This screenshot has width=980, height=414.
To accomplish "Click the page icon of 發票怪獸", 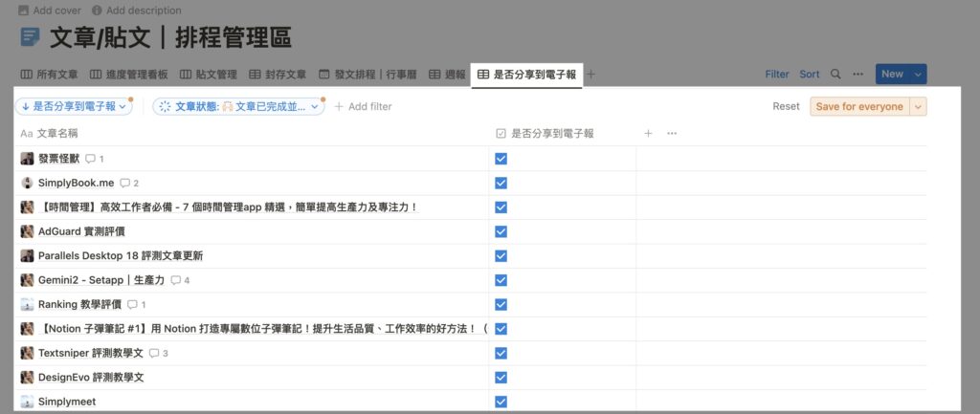I will (27, 159).
